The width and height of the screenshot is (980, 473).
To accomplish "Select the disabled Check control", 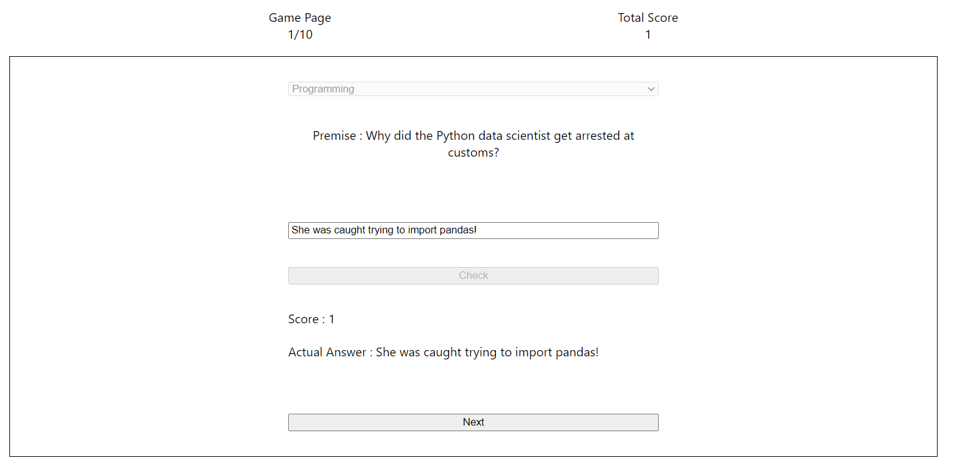I will click(473, 275).
